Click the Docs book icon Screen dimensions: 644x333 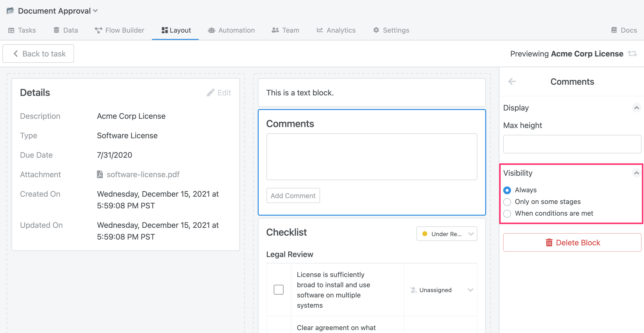(x=614, y=30)
